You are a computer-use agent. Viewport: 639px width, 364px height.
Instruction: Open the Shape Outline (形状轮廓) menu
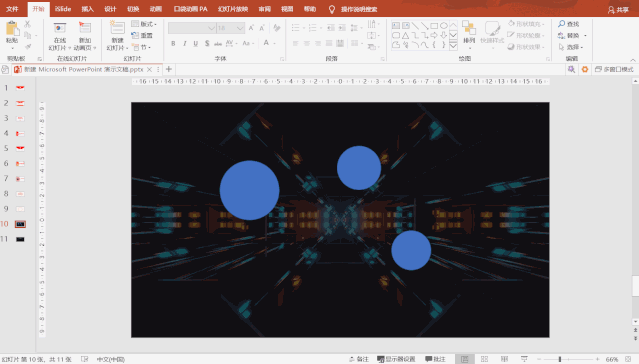527,35
